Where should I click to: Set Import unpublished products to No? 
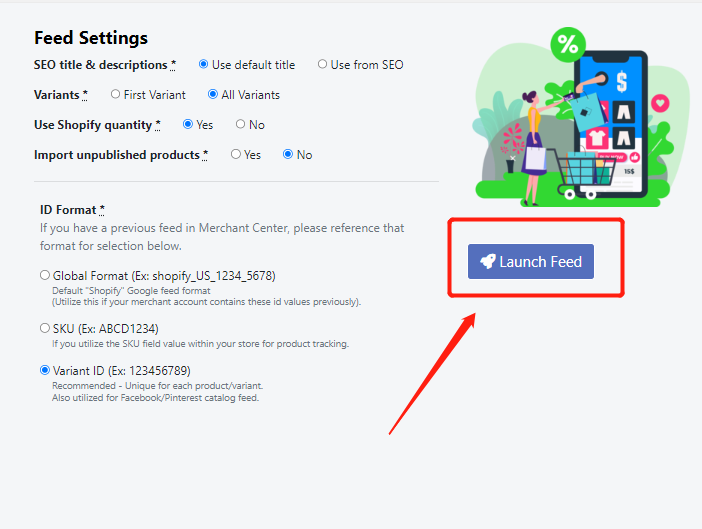coord(288,155)
